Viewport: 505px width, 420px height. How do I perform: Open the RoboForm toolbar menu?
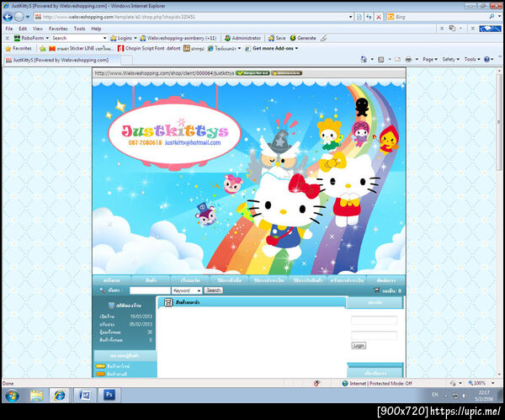coord(31,38)
